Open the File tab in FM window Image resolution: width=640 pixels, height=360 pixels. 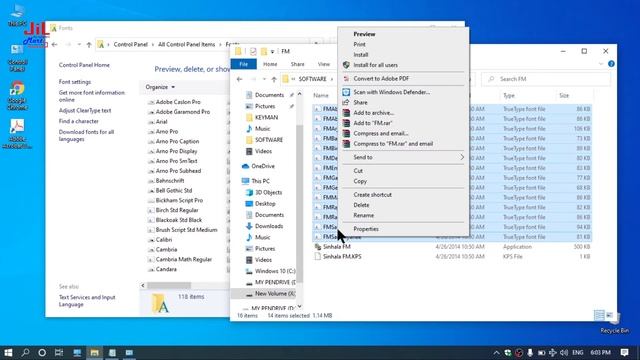(244, 64)
